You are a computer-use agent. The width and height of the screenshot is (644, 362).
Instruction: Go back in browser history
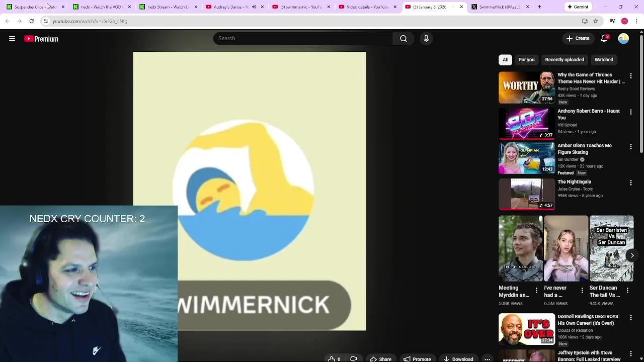coord(7,21)
